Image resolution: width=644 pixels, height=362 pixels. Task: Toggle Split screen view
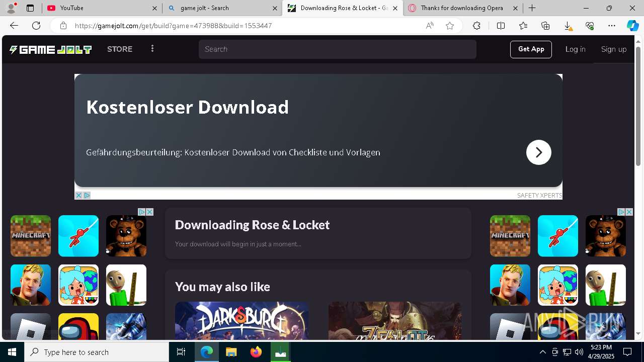[x=501, y=26]
